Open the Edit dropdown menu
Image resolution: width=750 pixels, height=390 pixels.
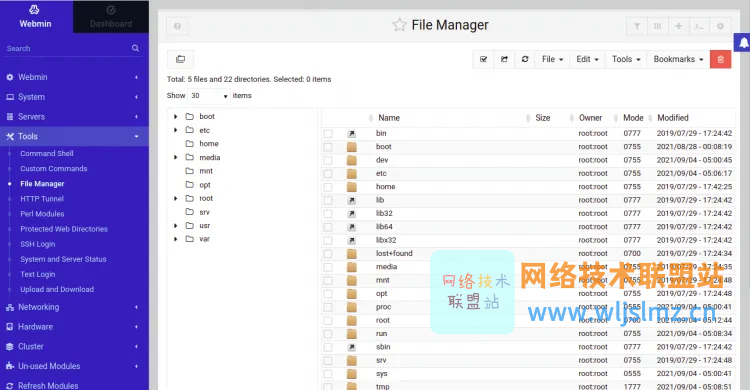587,59
